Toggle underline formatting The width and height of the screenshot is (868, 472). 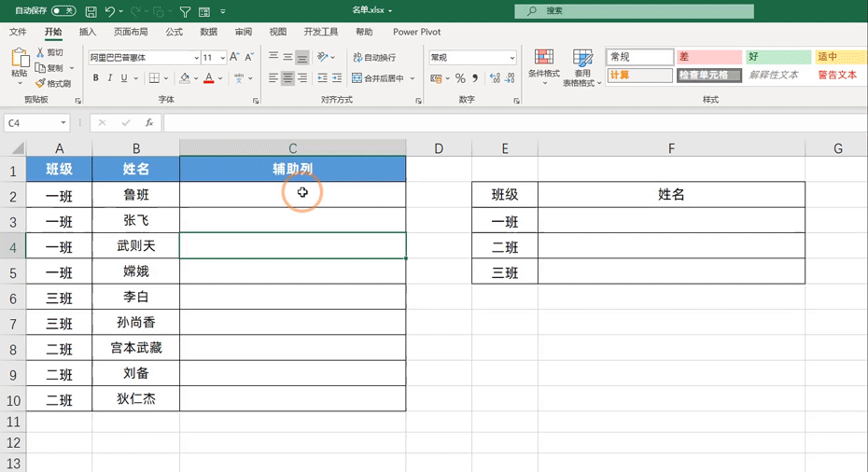tap(124, 78)
